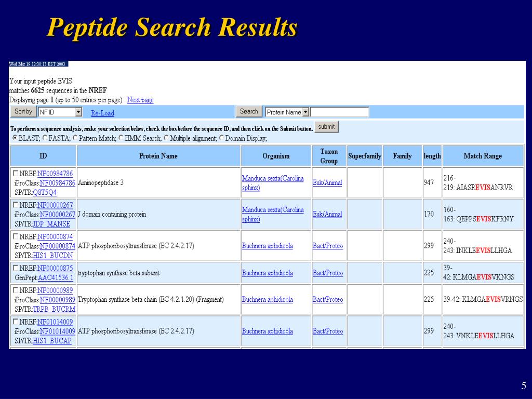The width and height of the screenshot is (532, 399).
Task: Open Buchnera aphidicola link in HIS1_BUCAP row
Action: pos(268,331)
